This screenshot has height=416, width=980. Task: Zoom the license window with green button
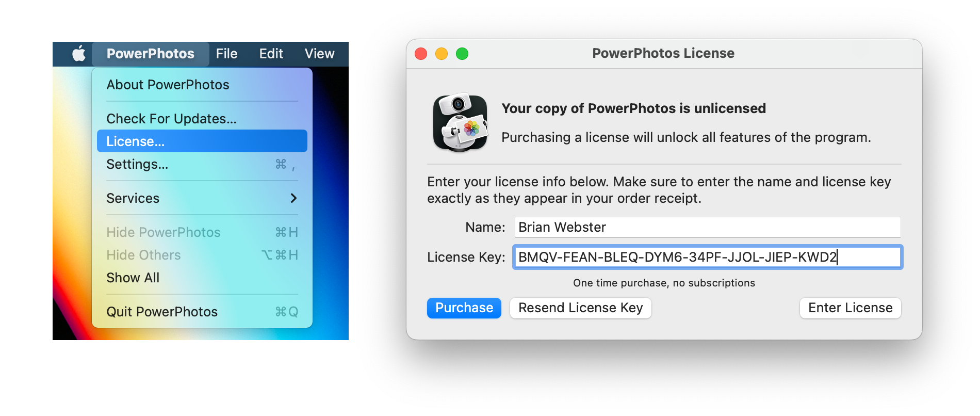(462, 54)
